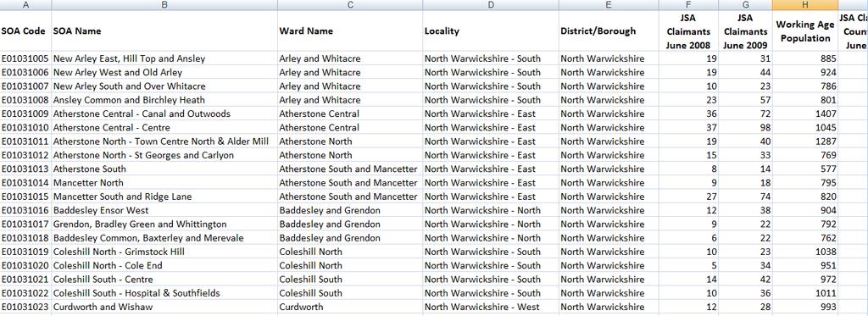
Task: Select column C header
Action: pyautogui.click(x=350, y=5)
